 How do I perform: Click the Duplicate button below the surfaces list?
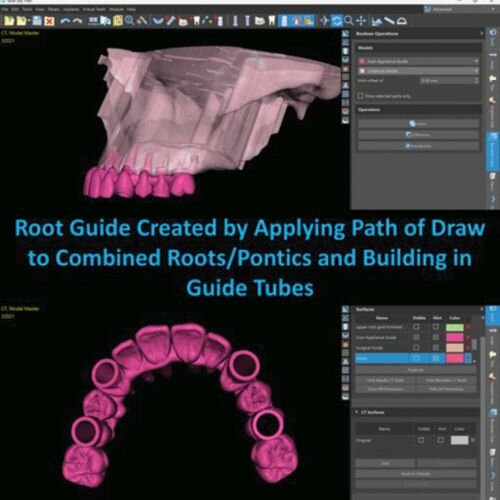[416, 370]
